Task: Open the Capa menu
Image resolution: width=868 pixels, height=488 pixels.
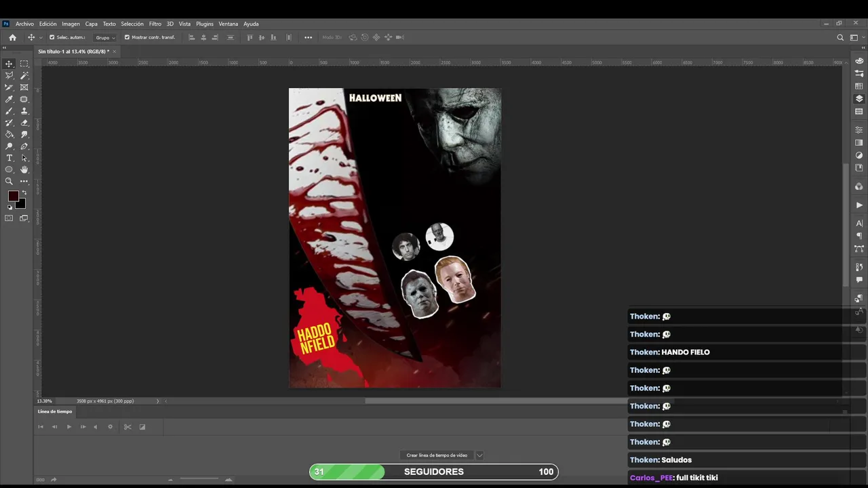Action: pyautogui.click(x=92, y=24)
